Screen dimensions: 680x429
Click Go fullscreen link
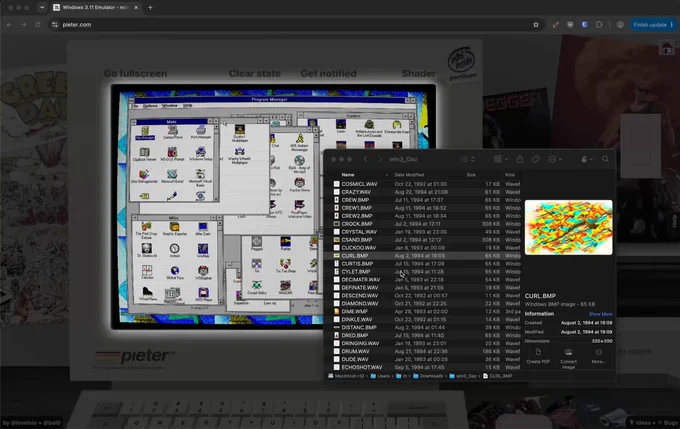[x=135, y=74]
